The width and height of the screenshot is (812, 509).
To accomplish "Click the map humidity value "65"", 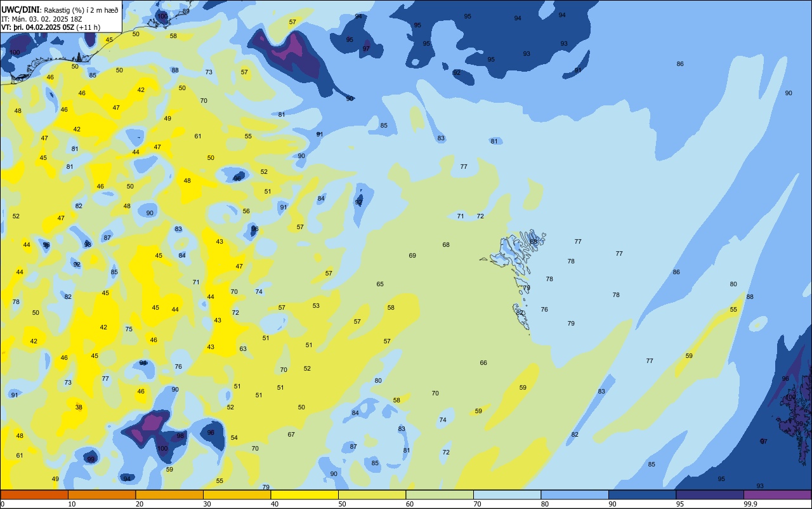I will click(x=380, y=284).
